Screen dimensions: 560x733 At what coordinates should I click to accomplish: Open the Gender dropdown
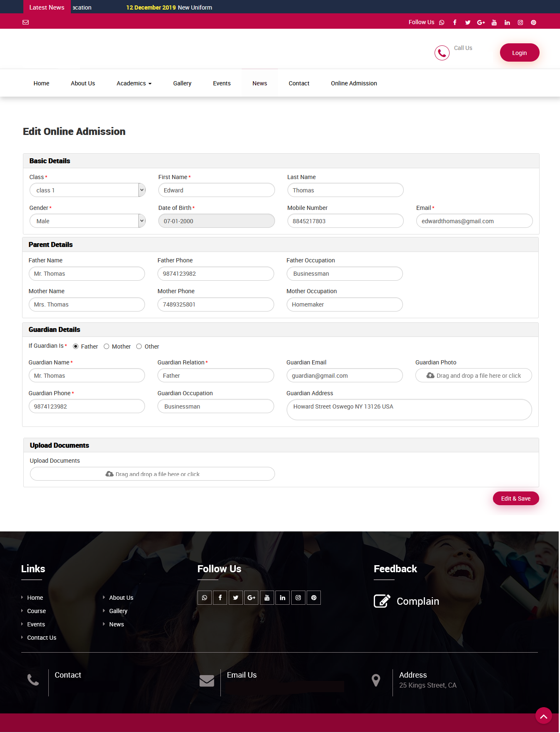[x=87, y=221]
